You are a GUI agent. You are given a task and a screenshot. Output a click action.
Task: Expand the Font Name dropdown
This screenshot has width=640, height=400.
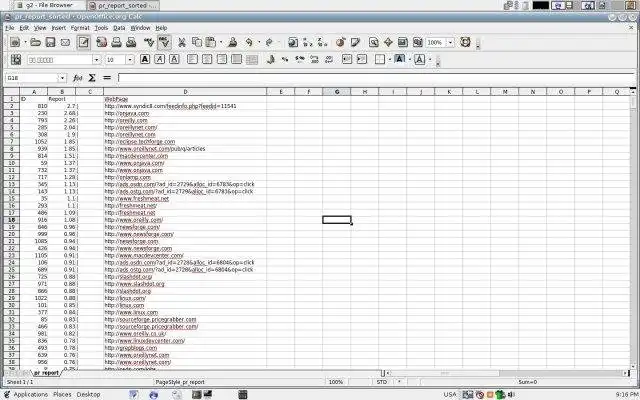96,60
